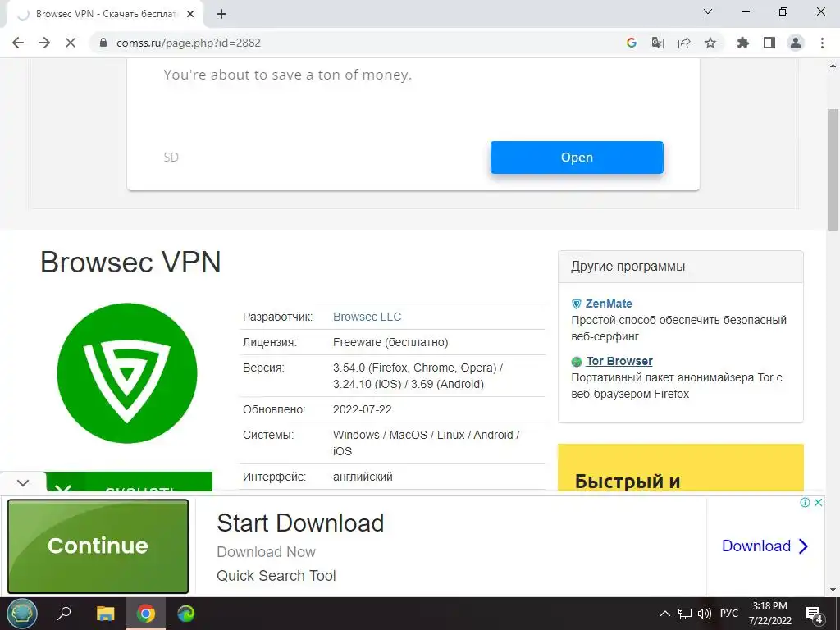Switch input language РУС indicator
This screenshot has width=840, height=630.
(728, 614)
